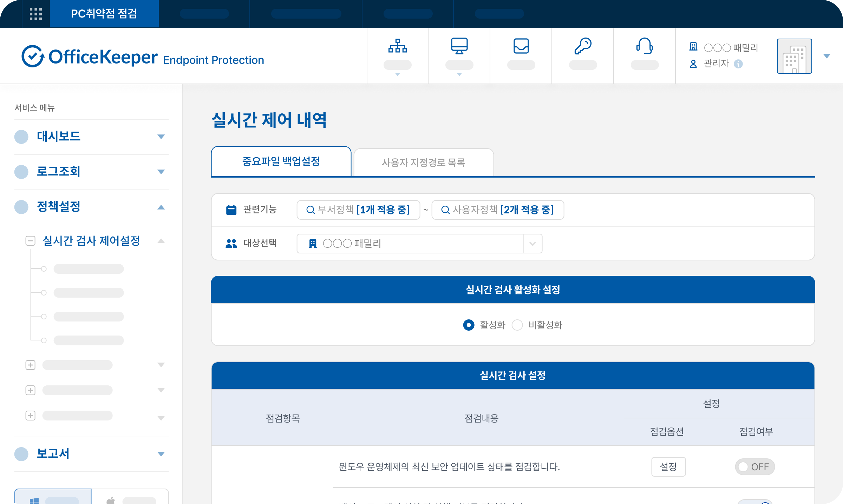
Task: Toggle the OFF switch for Windows update check
Action: (754, 467)
